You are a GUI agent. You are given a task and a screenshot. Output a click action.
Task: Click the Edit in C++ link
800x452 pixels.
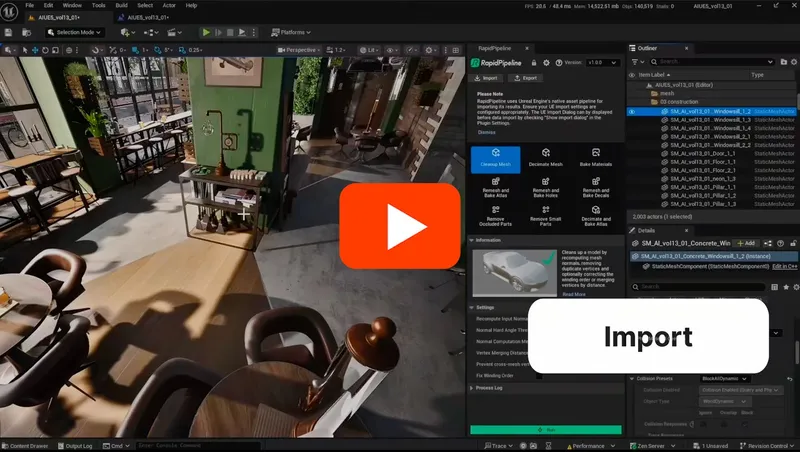(785, 266)
